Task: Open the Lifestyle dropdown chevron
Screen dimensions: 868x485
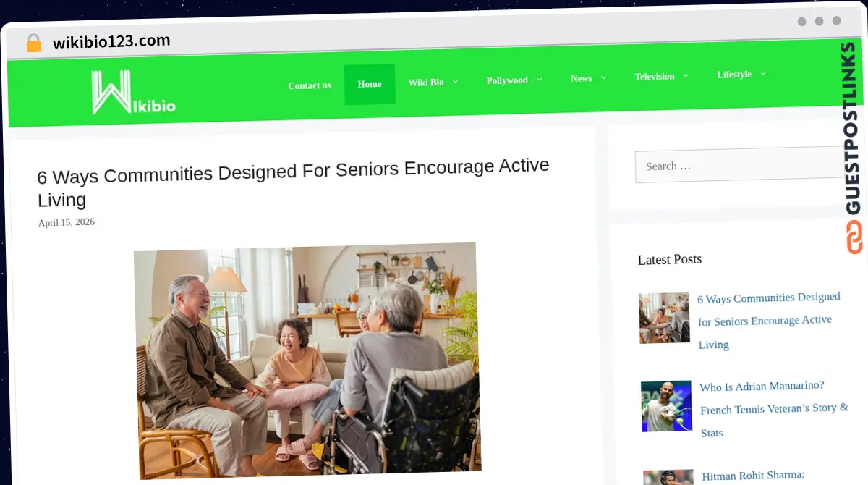Action: [762, 73]
